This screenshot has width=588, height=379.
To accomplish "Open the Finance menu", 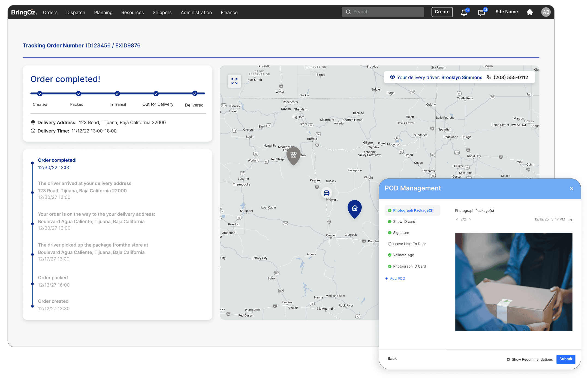I will tap(229, 13).
